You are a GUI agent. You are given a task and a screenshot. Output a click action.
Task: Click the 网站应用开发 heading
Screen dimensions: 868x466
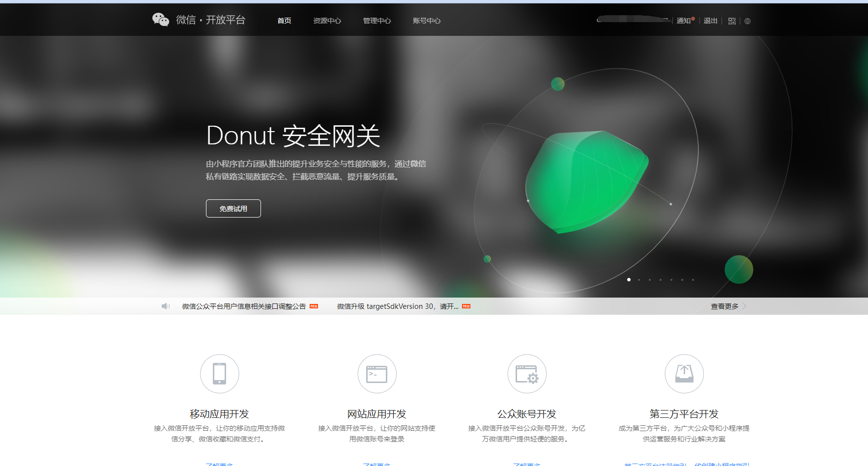pos(377,414)
